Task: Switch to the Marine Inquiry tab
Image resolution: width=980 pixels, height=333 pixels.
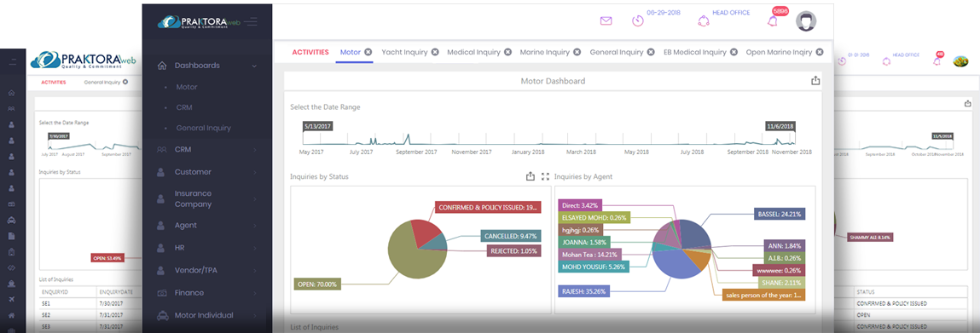Action: (x=544, y=53)
